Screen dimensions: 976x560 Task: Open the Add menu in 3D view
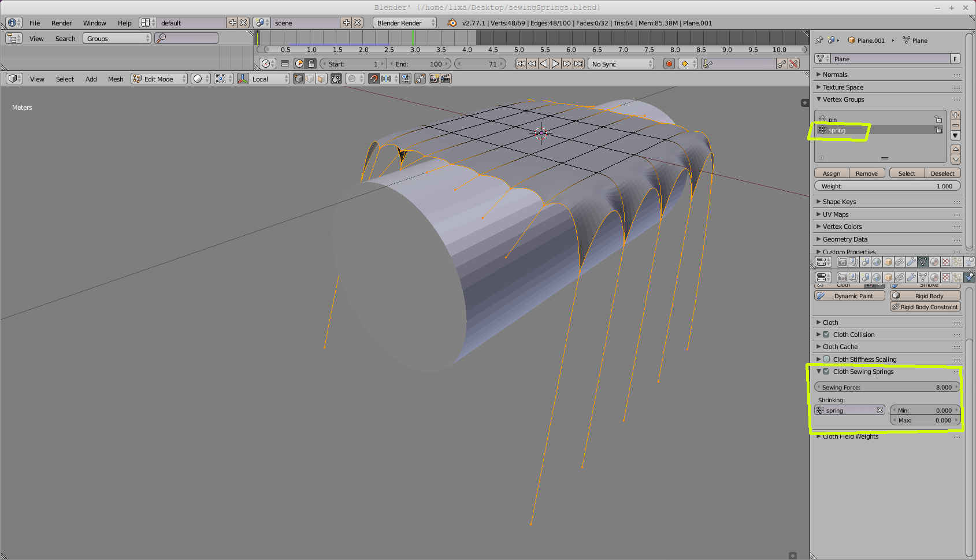(91, 79)
